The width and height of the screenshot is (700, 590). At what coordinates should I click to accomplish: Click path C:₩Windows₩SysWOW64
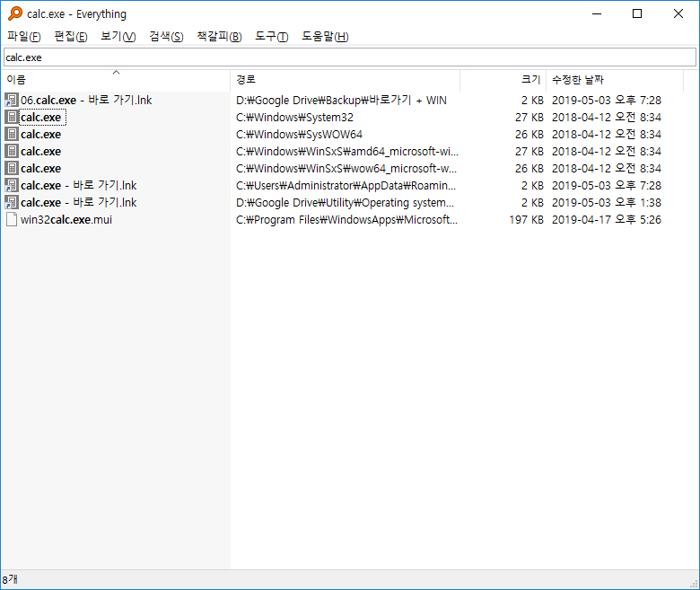click(299, 134)
